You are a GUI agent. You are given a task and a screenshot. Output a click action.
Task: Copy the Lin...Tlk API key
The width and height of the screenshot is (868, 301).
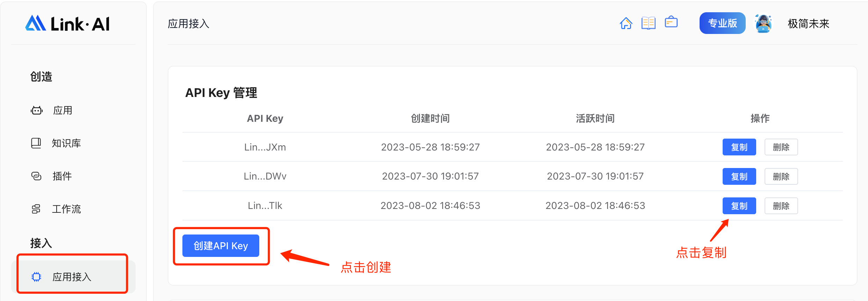point(739,206)
